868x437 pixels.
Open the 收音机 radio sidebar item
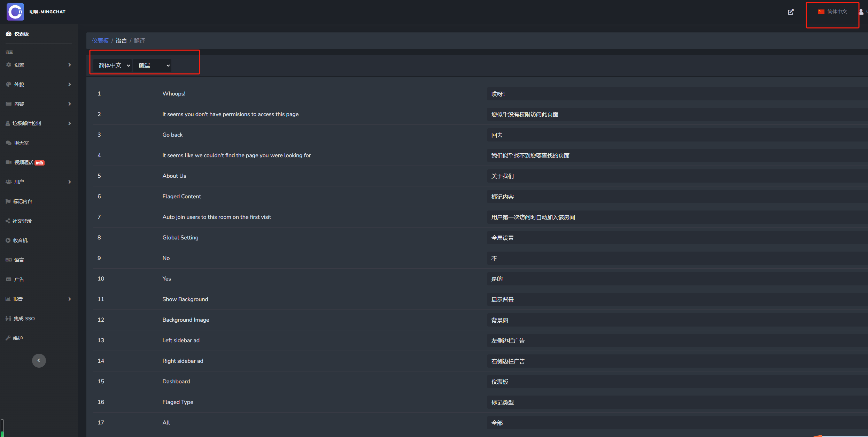20,240
